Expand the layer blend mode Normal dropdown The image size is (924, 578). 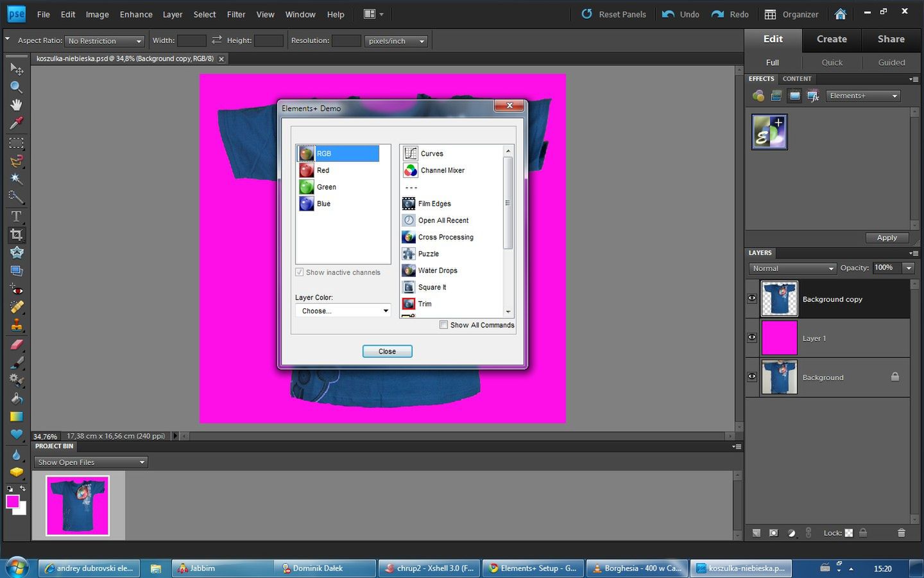[x=792, y=268]
